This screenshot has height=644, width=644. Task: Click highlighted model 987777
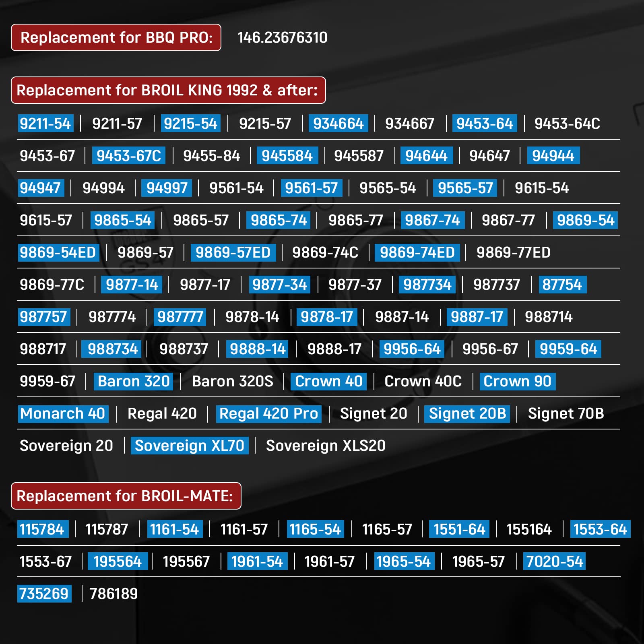click(180, 317)
